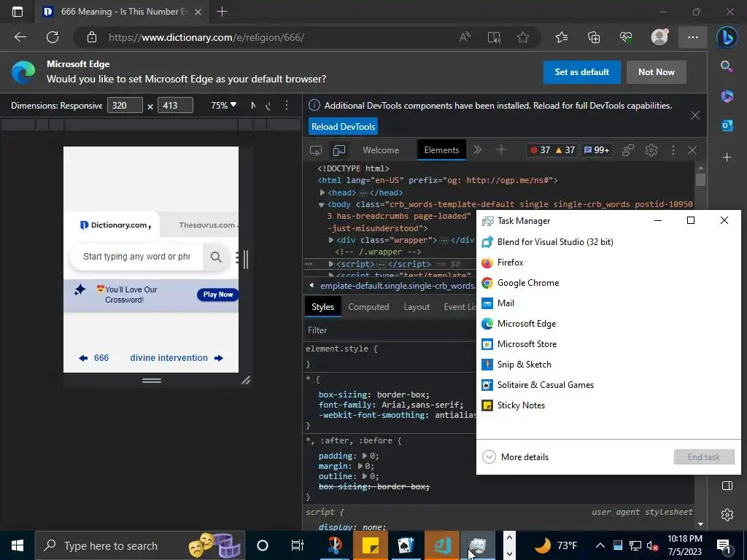Open device toolbar more options menu

point(286,105)
